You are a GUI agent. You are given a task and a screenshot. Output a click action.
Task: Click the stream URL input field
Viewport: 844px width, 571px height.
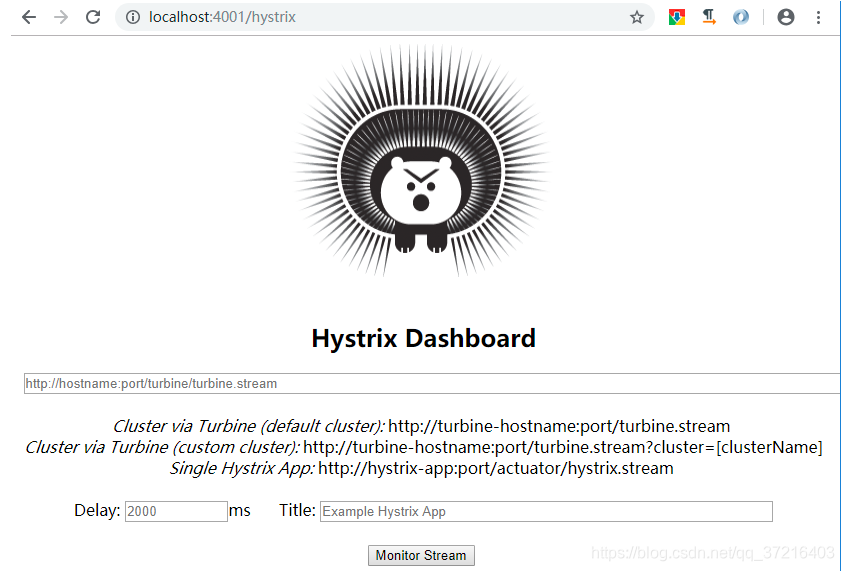click(432, 383)
